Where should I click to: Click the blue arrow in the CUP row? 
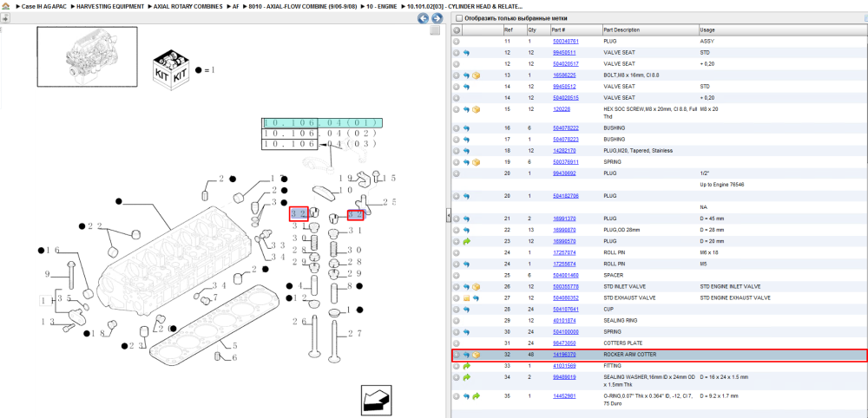[466, 310]
